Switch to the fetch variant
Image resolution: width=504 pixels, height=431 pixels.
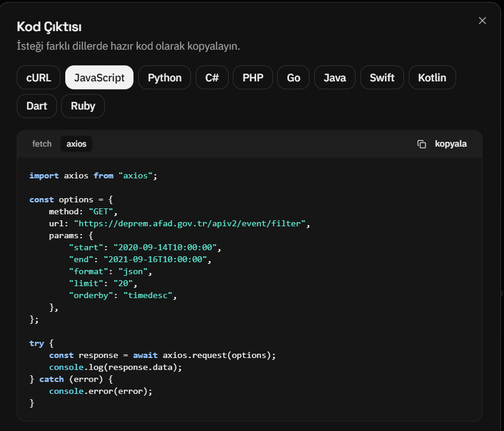click(42, 144)
